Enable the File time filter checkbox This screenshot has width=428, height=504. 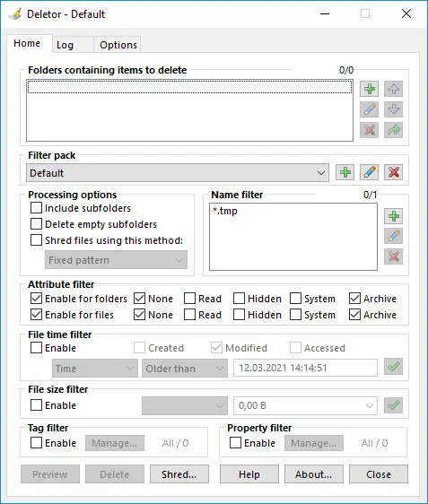(x=36, y=348)
